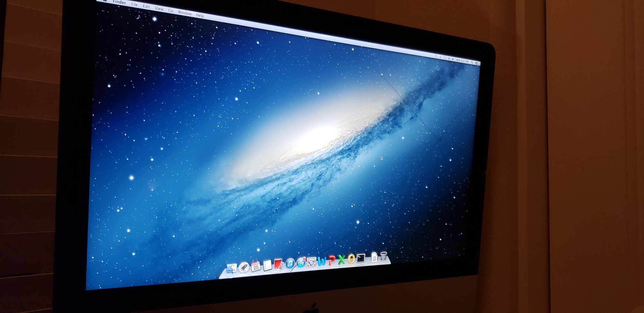Open the Time Machine menu bar icon
Screen dimensions: 644x313
pos(436,56)
